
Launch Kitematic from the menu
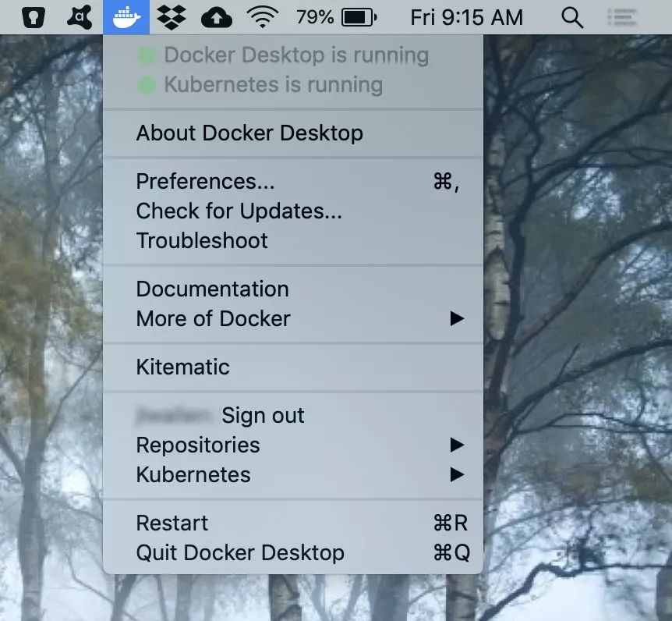(293, 367)
